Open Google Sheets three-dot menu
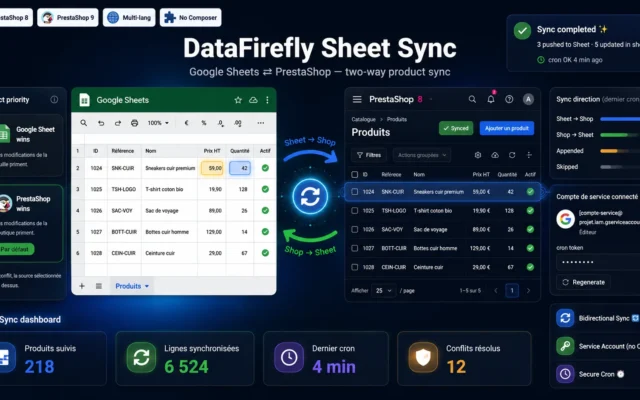 tap(267, 100)
